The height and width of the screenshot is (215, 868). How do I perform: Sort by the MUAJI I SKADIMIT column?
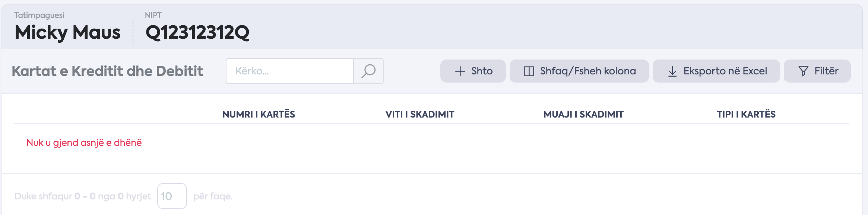(583, 114)
